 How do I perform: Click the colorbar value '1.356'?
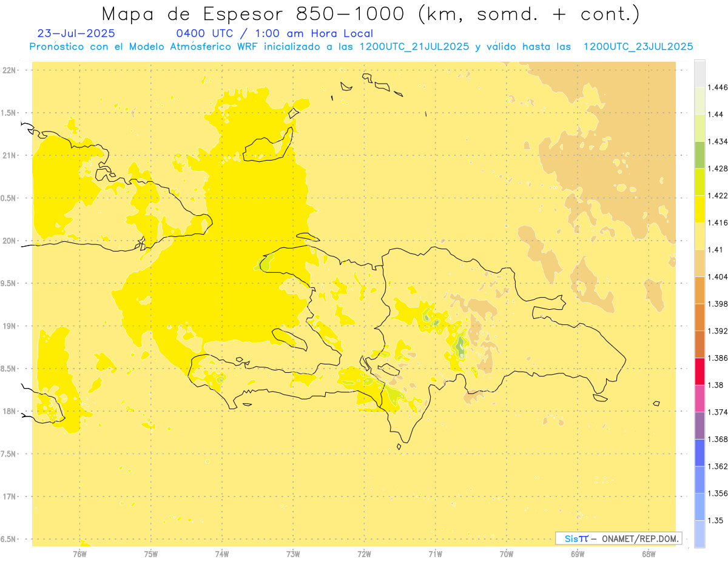point(717,493)
